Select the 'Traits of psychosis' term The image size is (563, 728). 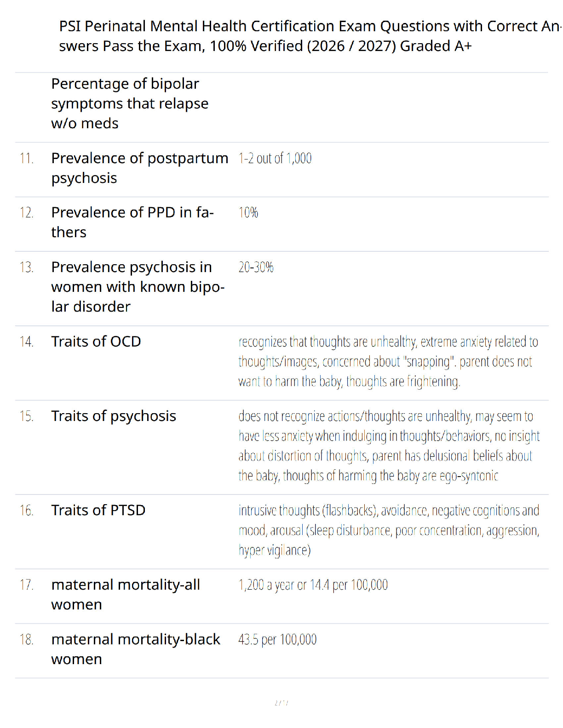pyautogui.click(x=114, y=416)
